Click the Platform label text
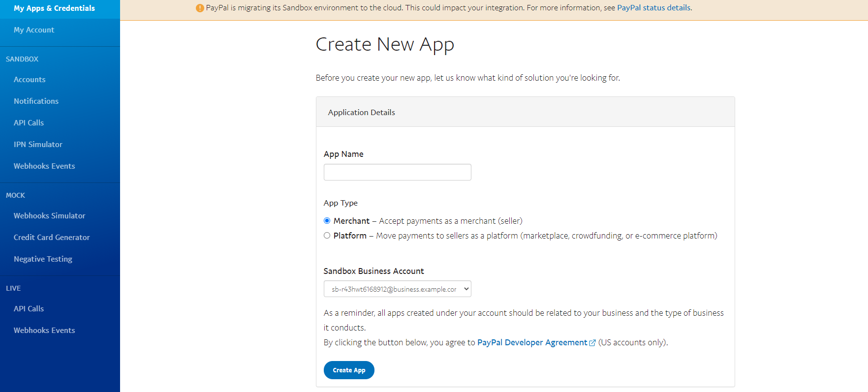The height and width of the screenshot is (392, 868). point(350,236)
